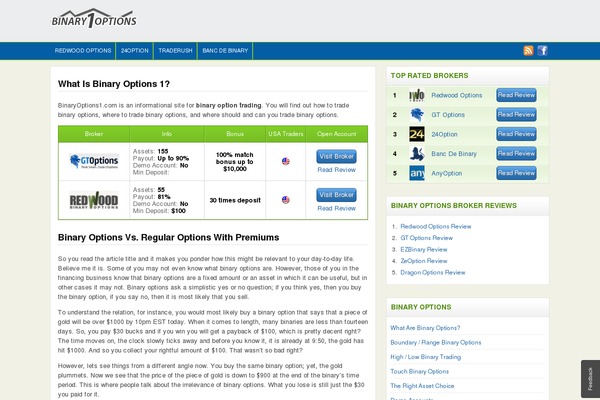
Task: Open Touch Binary Options link
Action: (x=419, y=372)
